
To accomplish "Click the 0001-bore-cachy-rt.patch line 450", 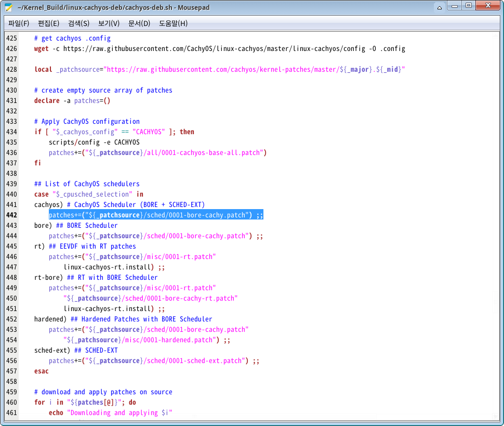I will point(151,298).
